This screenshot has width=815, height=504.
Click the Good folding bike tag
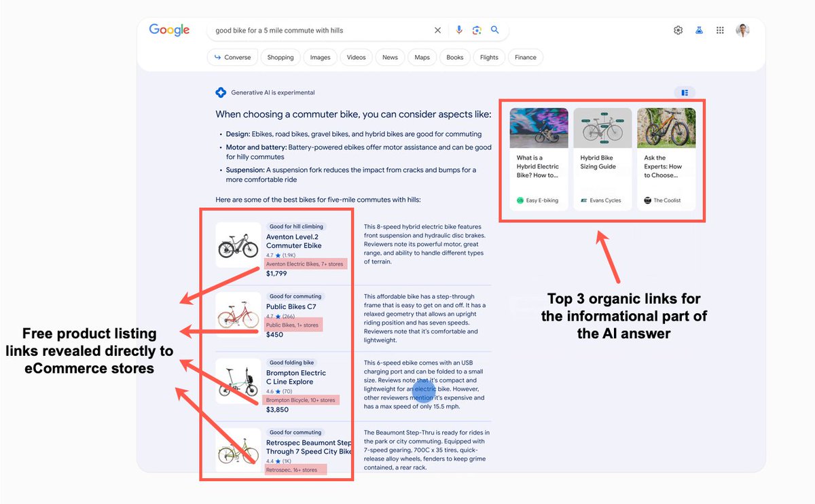[293, 363]
